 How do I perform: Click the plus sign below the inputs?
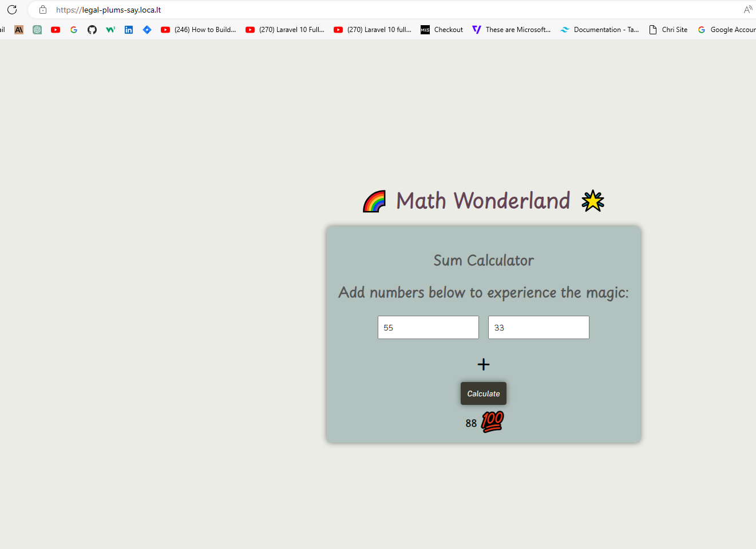coord(484,364)
